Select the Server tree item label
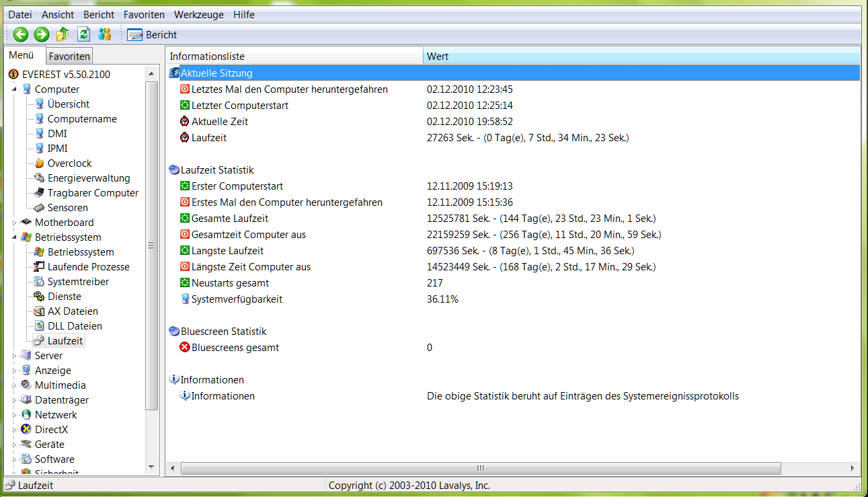868x497 pixels. [48, 356]
